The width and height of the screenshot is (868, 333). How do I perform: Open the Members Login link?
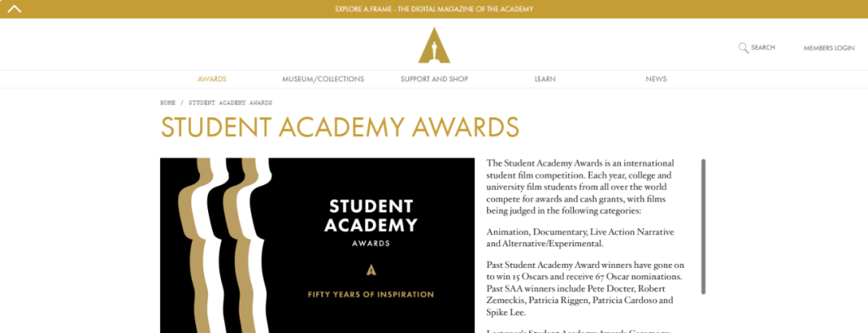[829, 48]
